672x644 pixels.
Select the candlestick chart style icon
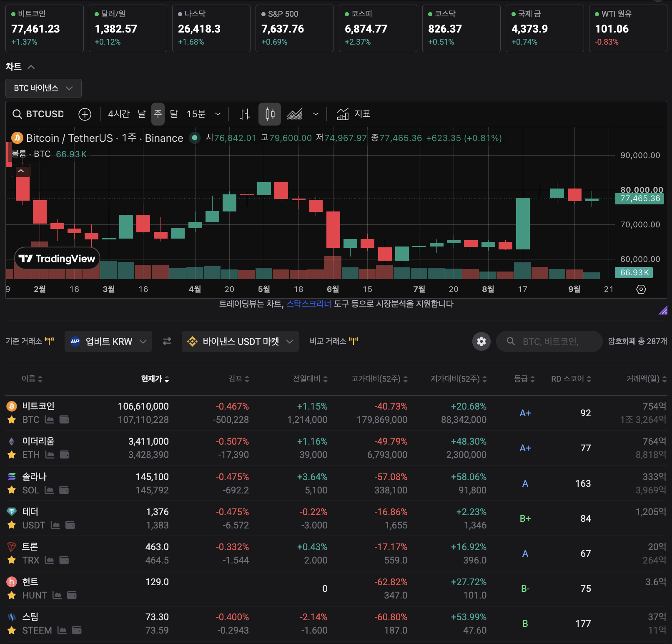click(270, 114)
